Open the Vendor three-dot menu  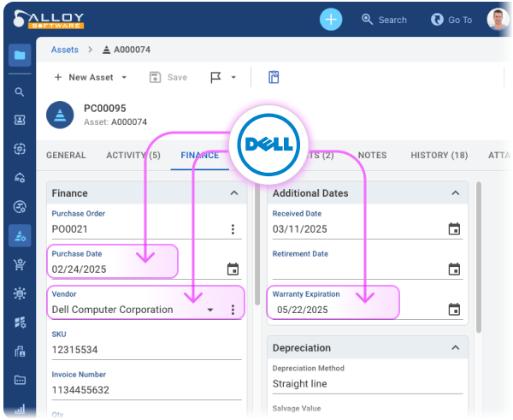click(233, 310)
